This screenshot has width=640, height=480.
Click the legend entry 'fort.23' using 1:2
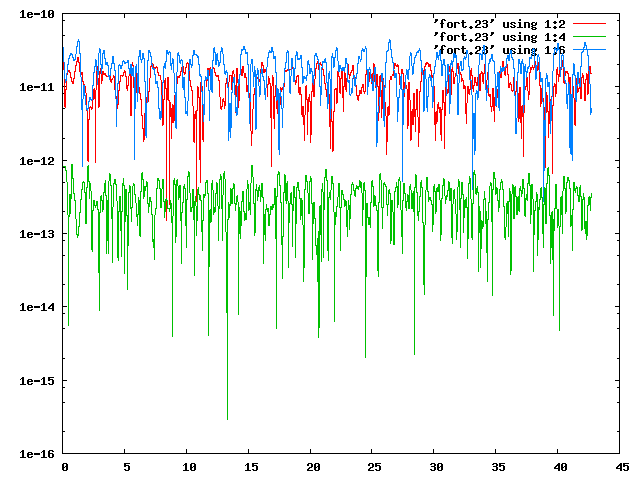499,24
